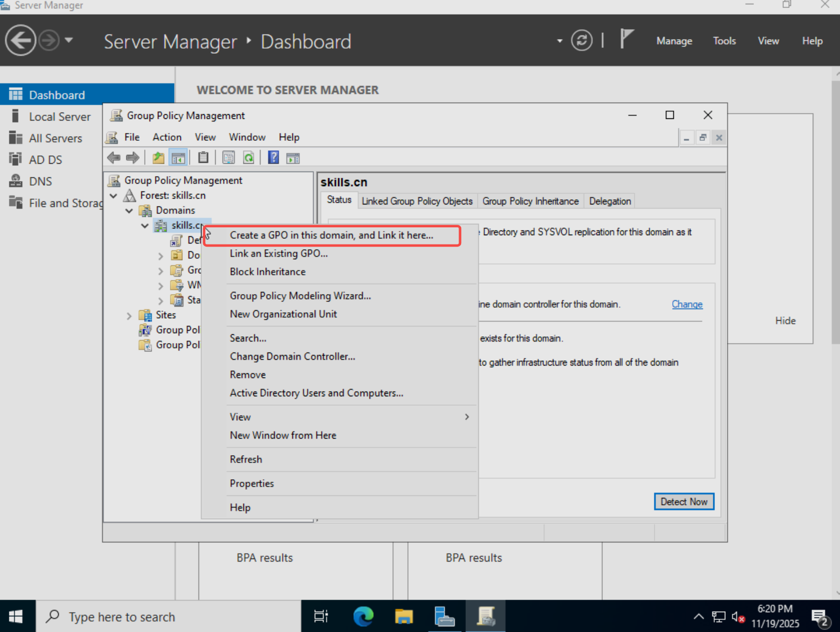The height and width of the screenshot is (632, 840).
Task: Open Server Manager navigation history dropdown
Action: [69, 40]
